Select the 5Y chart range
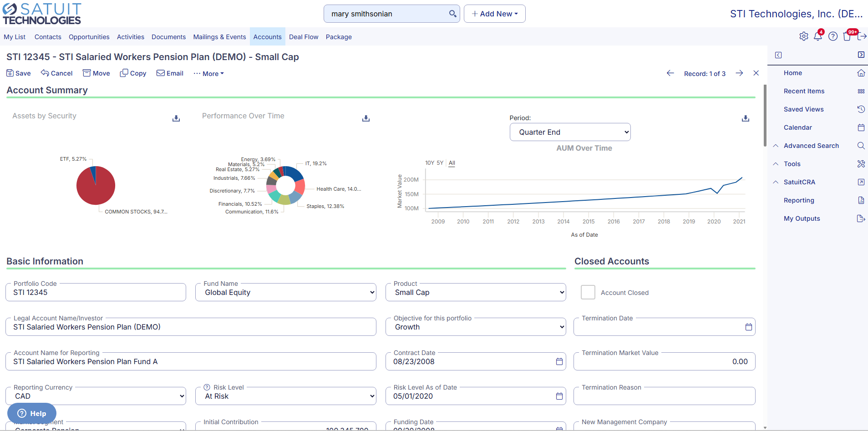 click(x=440, y=163)
